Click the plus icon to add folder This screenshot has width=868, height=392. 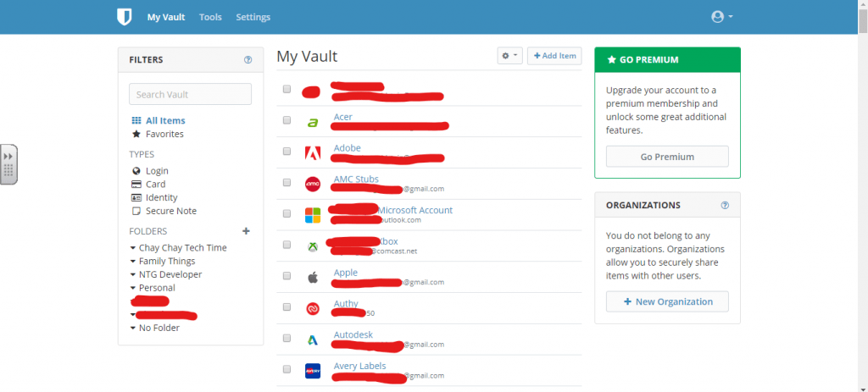tap(247, 231)
